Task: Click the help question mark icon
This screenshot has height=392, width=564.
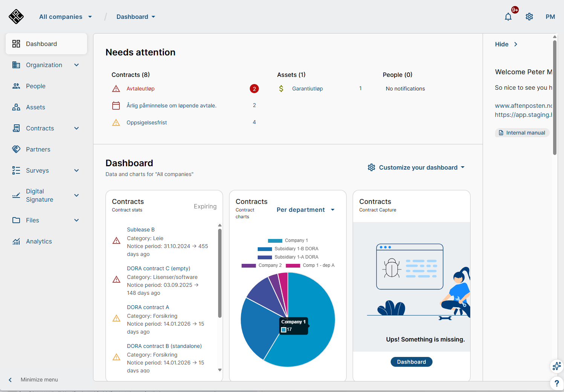Action: 556,383
